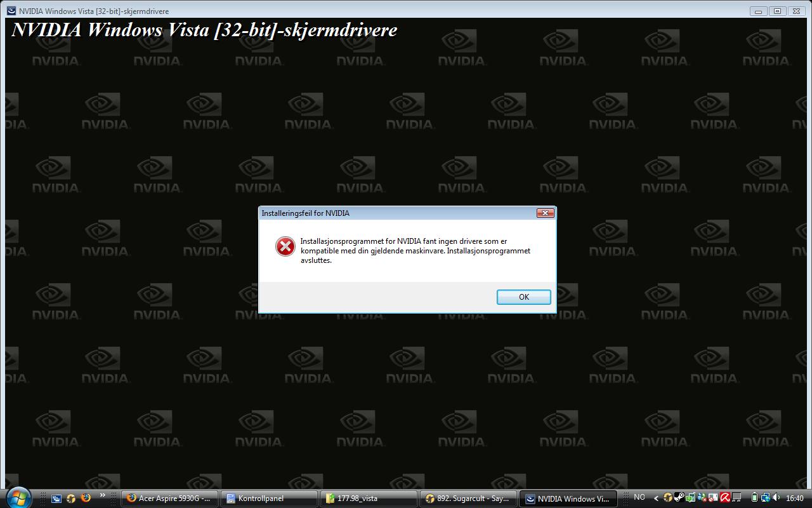This screenshot has width=812, height=508.
Task: Click the NVIDIA installer title bar icon
Action: click(11, 11)
